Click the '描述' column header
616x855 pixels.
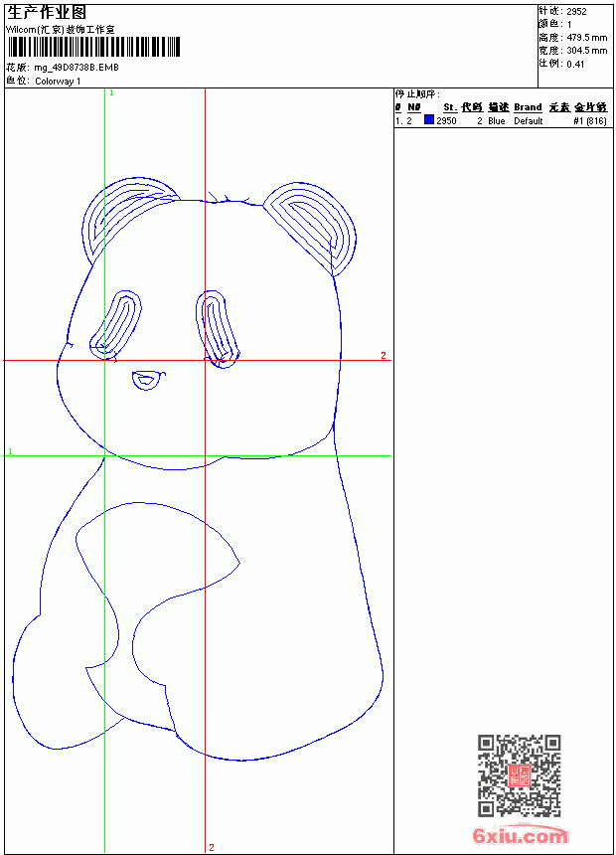(499, 107)
